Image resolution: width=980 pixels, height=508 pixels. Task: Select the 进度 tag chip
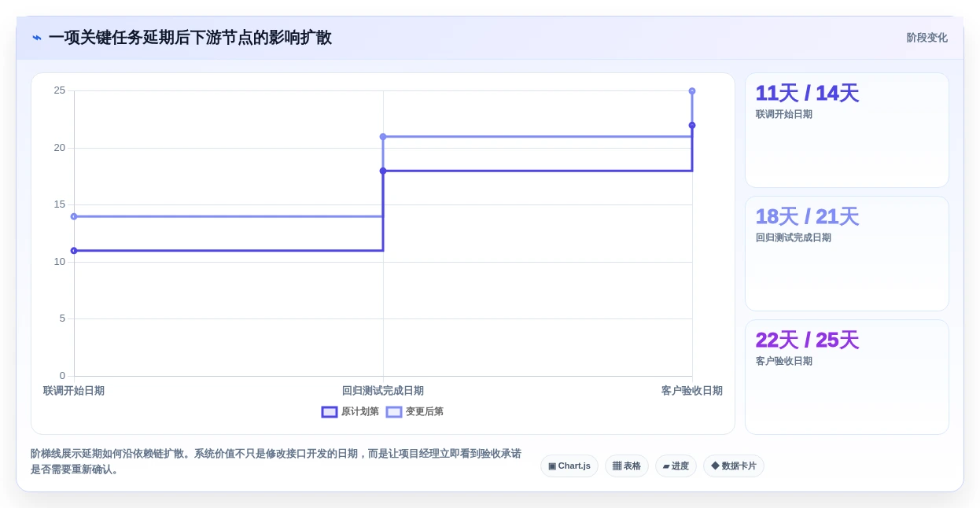pyautogui.click(x=676, y=466)
